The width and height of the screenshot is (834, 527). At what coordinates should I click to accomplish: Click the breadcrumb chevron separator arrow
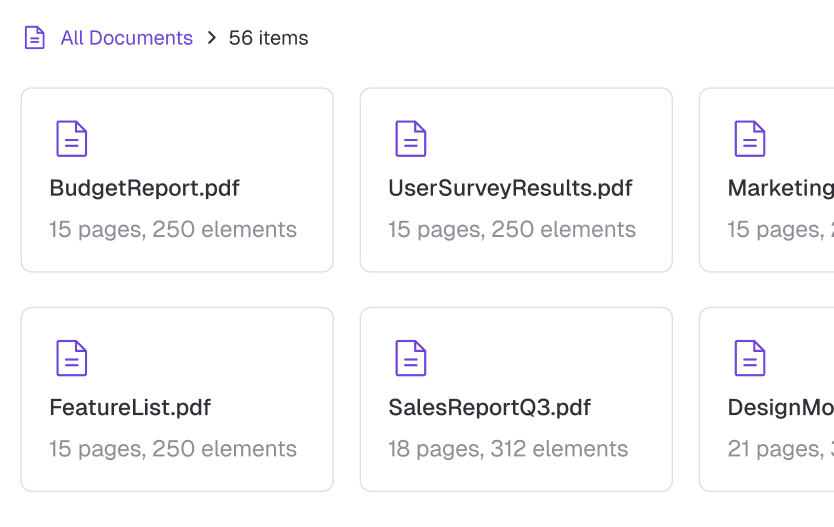tap(211, 38)
